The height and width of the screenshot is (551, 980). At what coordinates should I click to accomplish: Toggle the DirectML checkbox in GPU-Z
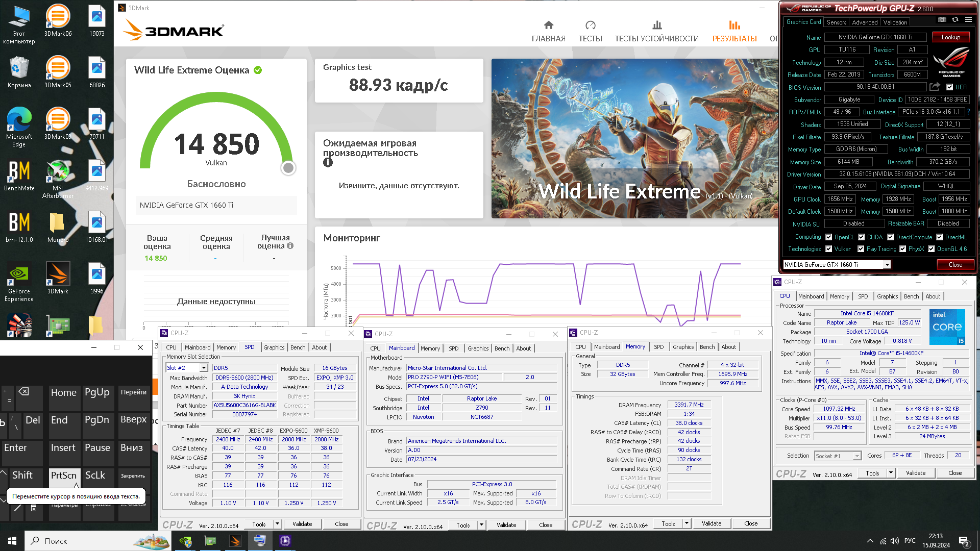click(x=940, y=237)
